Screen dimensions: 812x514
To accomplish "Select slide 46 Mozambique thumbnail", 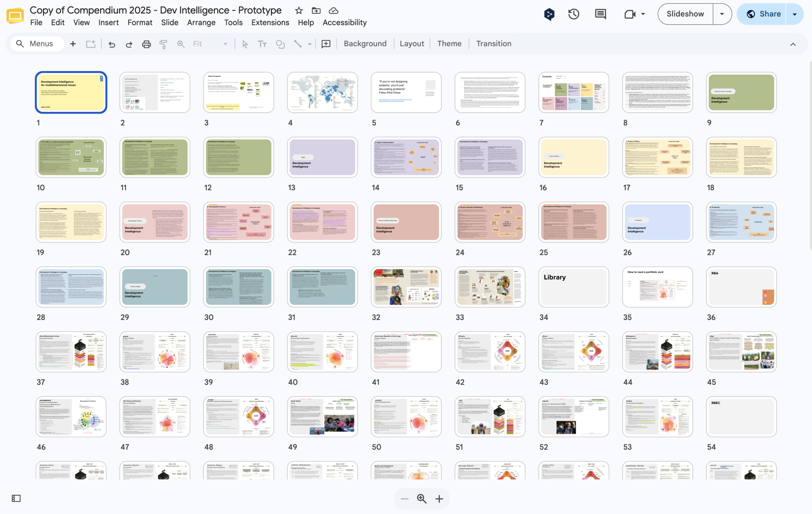I will click(x=71, y=417).
